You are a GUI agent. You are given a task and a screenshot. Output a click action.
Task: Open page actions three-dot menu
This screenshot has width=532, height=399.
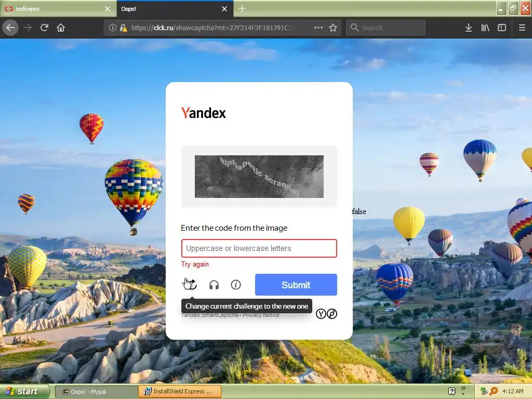coord(318,28)
